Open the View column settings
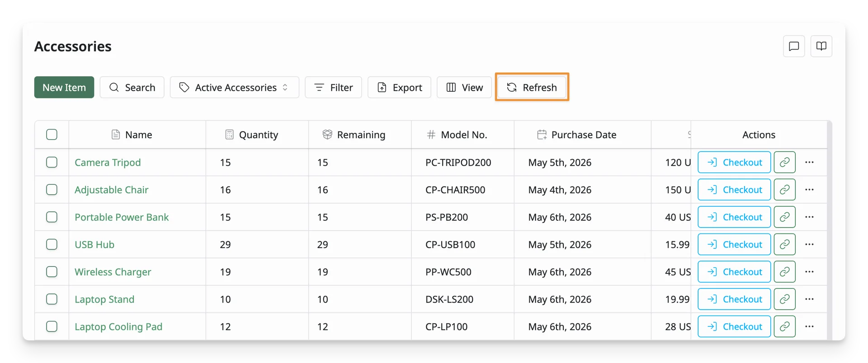The image size is (868, 363). click(464, 87)
